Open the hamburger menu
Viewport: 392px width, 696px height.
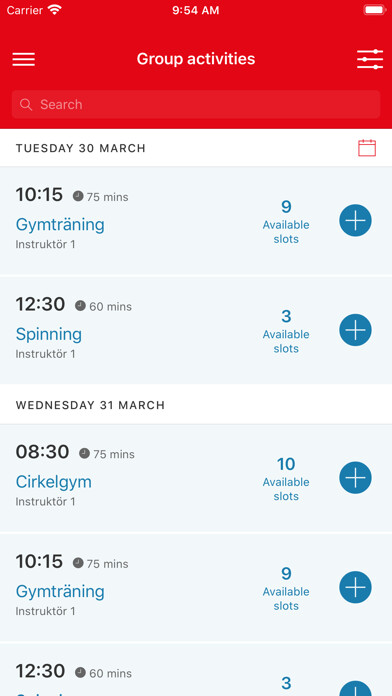pyautogui.click(x=24, y=59)
